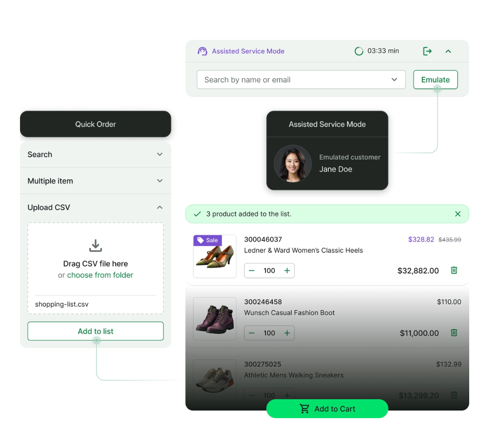
Task: Click the session logout icon
Action: (x=427, y=51)
